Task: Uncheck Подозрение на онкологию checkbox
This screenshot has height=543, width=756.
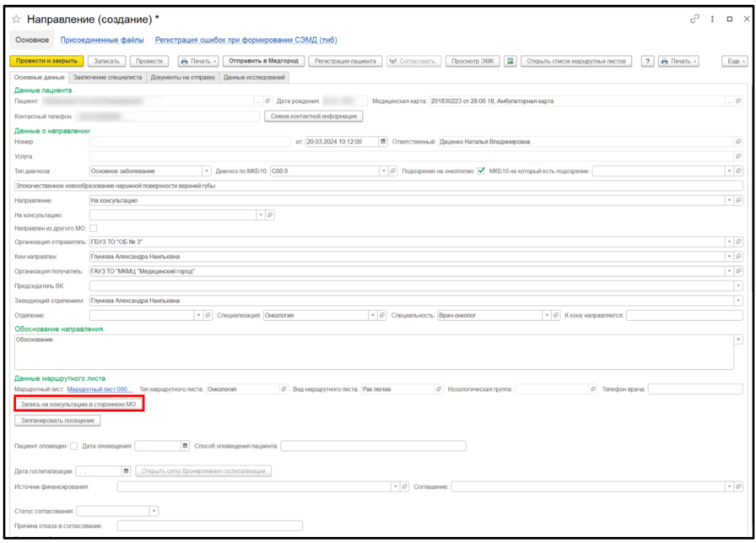Action: (x=481, y=171)
